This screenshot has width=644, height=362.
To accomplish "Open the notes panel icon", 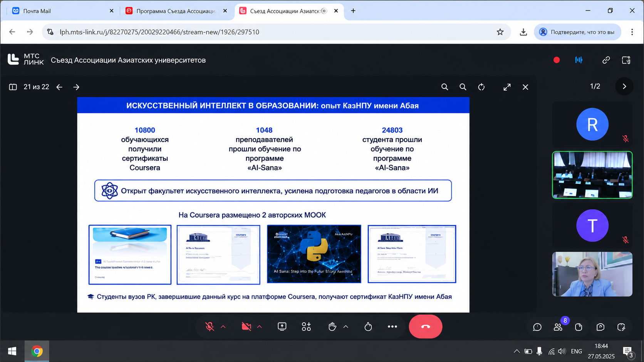I will pyautogui.click(x=621, y=327).
